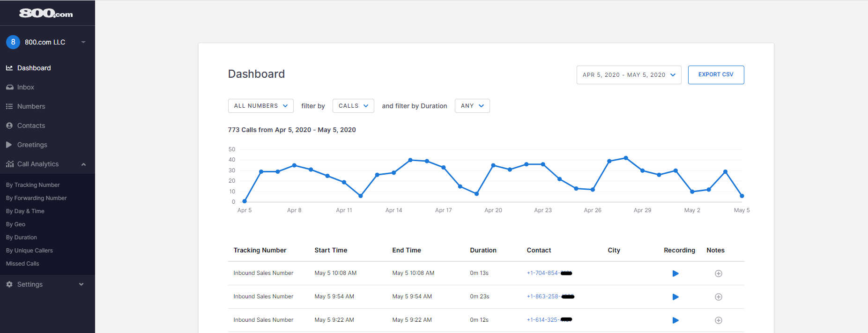
Task: Click the Export CSV button
Action: pos(716,75)
